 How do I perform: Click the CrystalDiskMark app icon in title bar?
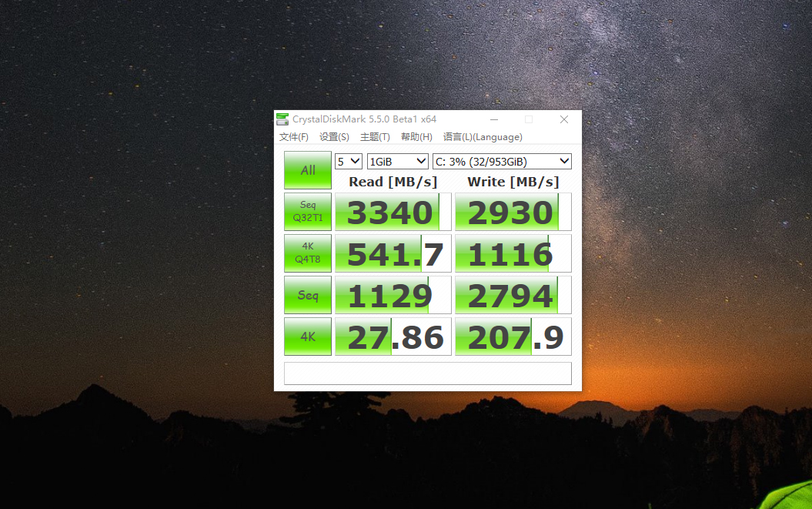tap(282, 119)
